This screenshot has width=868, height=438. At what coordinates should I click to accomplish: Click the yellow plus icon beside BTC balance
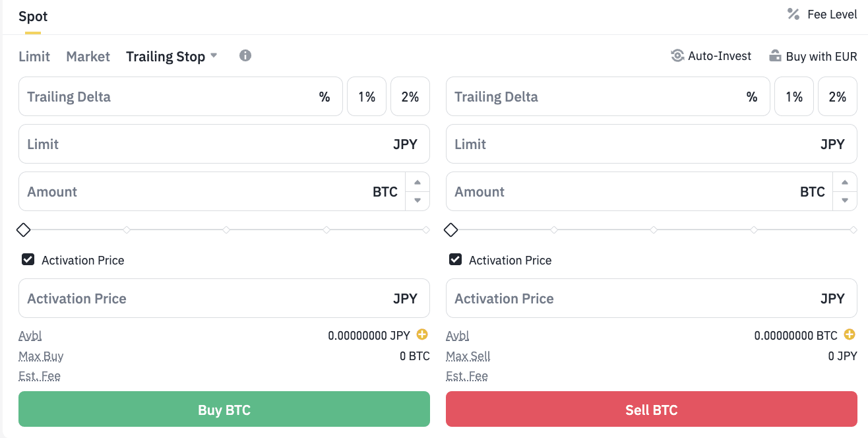pyautogui.click(x=850, y=335)
